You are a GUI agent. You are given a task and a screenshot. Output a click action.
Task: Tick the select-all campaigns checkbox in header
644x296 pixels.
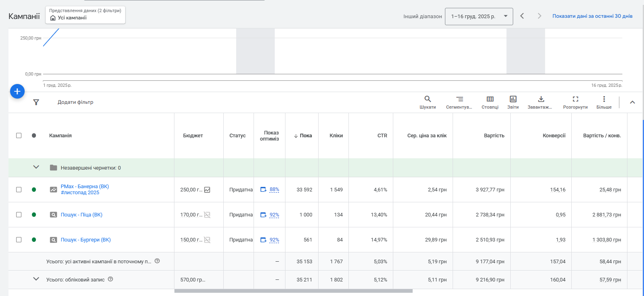click(x=19, y=135)
